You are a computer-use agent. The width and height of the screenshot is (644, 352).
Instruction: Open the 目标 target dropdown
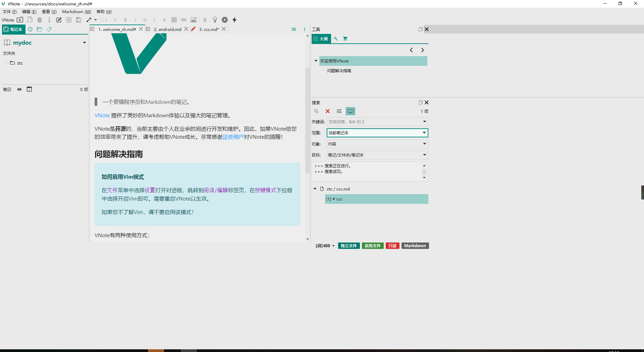[x=377, y=155]
